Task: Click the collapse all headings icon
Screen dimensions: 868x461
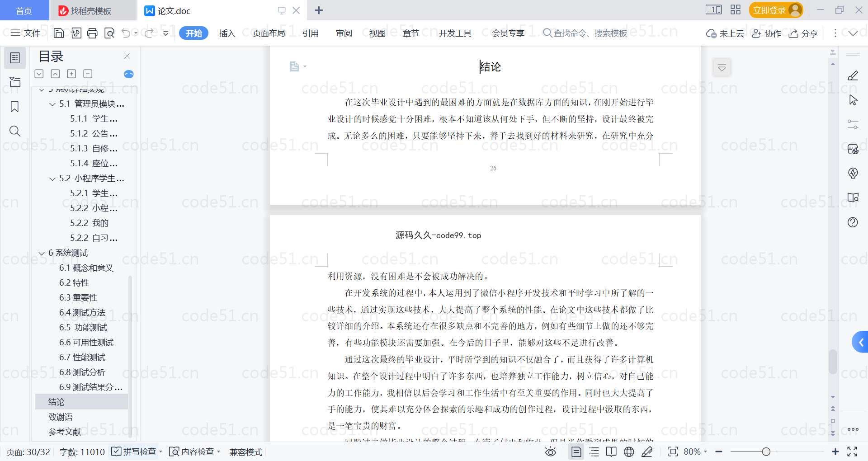Action: tap(55, 74)
